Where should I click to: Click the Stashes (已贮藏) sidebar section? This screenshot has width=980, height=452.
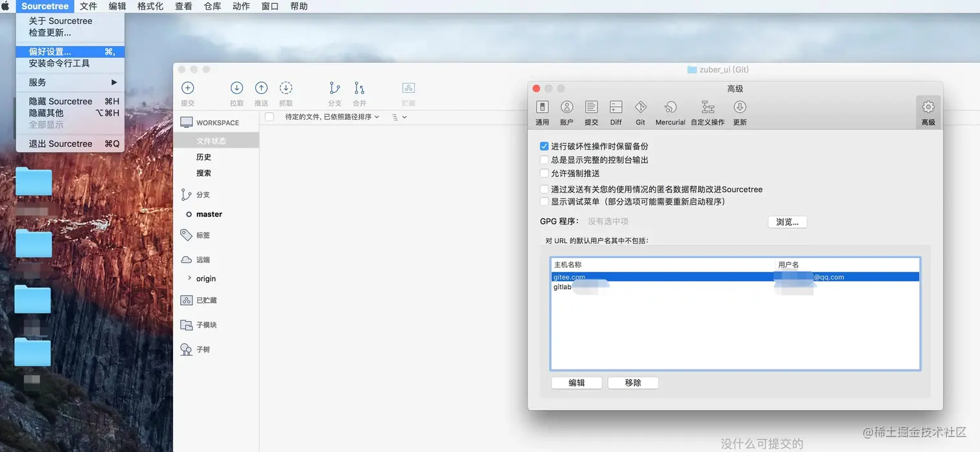[206, 300]
